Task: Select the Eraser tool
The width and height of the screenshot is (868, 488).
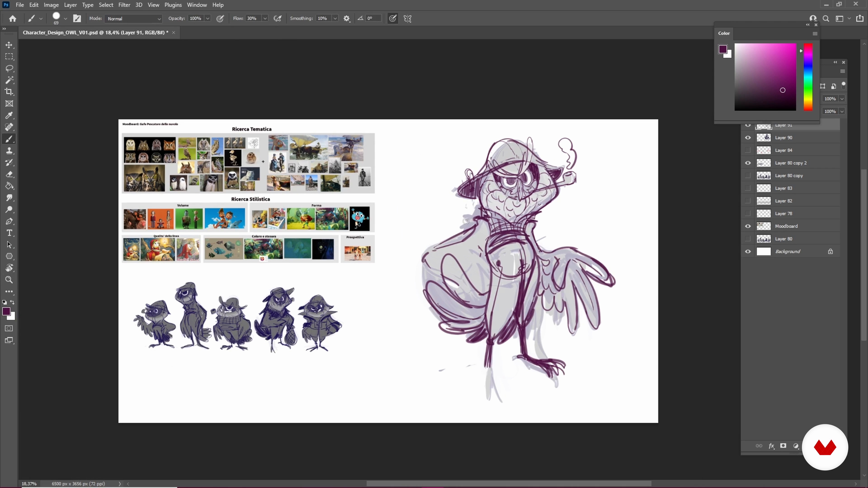Action: click(x=9, y=174)
